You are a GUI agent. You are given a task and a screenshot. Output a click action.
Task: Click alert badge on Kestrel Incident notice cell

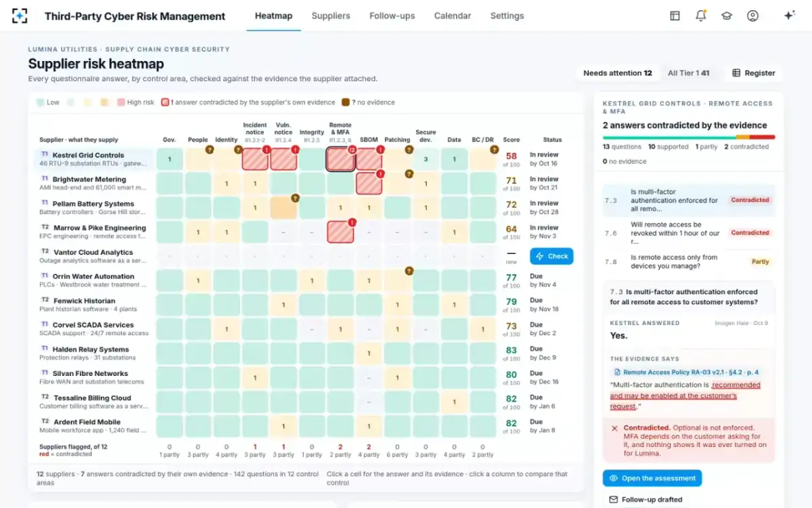[266, 150]
